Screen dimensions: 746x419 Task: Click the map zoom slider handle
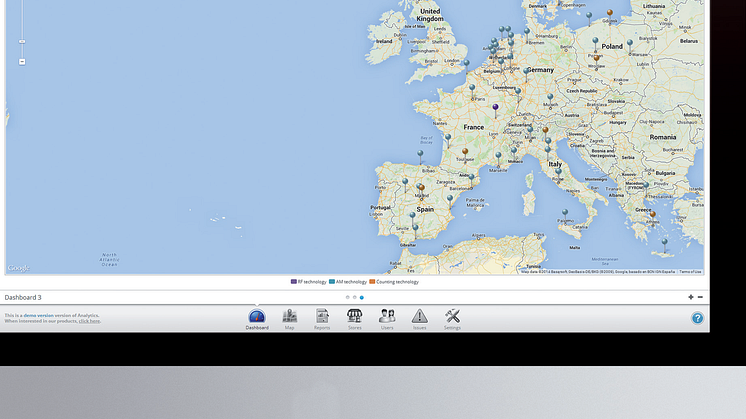coord(22,42)
